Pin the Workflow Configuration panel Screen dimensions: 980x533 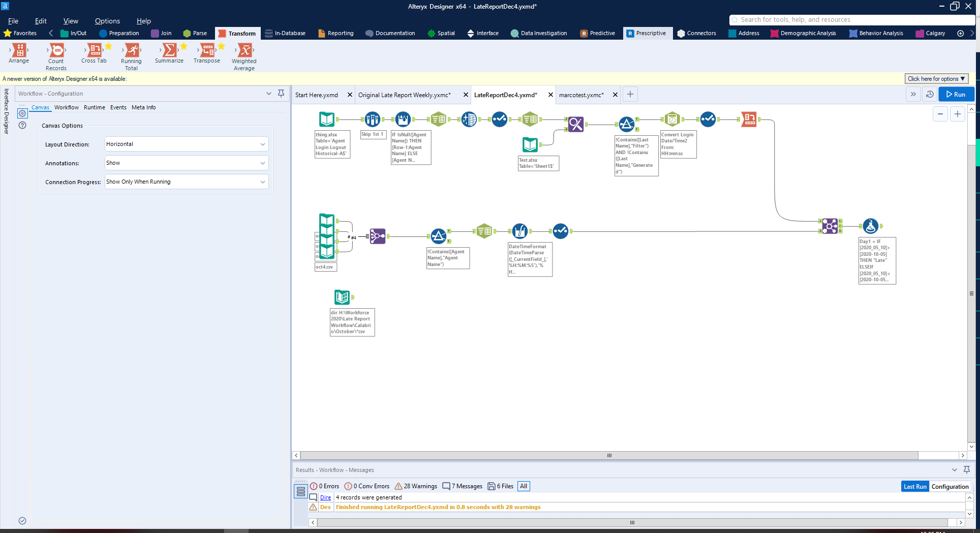(281, 94)
